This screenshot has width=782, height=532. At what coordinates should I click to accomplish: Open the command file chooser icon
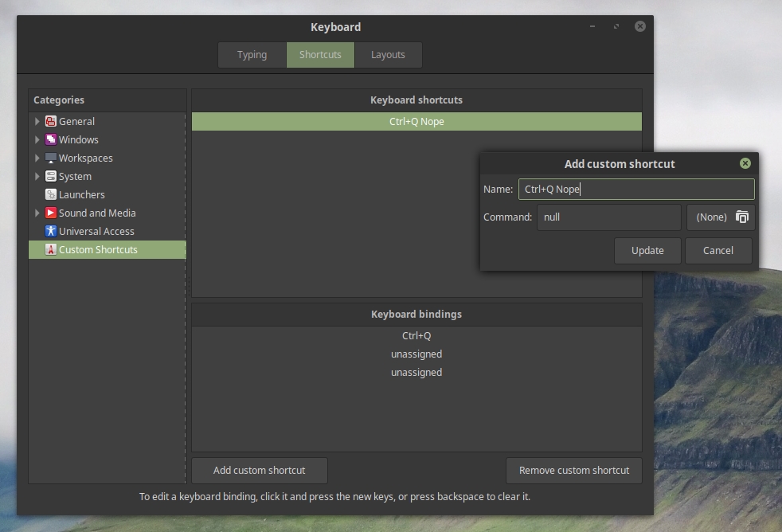coord(741,217)
